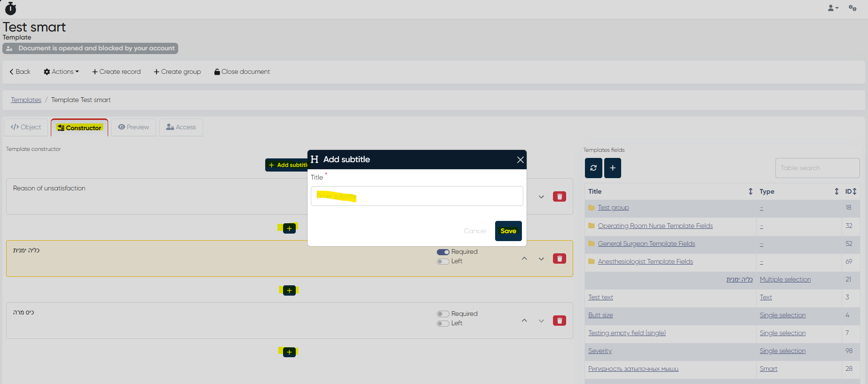This screenshot has height=384, width=868.
Task: Open the Operating Room Nurse Template Fields link
Action: (x=655, y=226)
